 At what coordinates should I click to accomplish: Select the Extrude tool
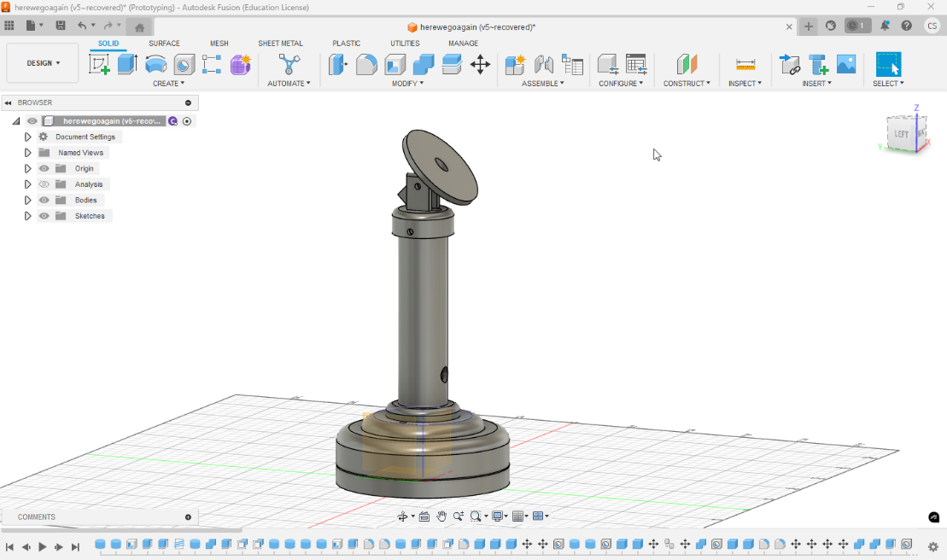pos(127,64)
